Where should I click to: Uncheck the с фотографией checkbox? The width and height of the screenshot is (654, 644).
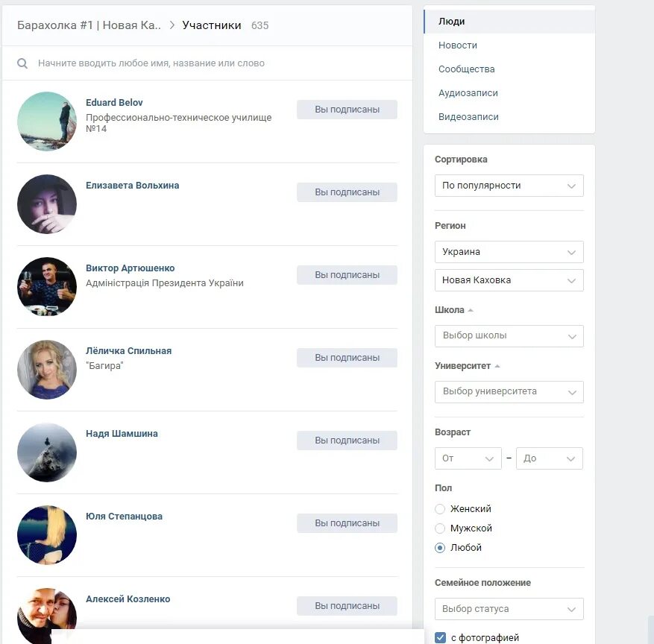click(440, 637)
